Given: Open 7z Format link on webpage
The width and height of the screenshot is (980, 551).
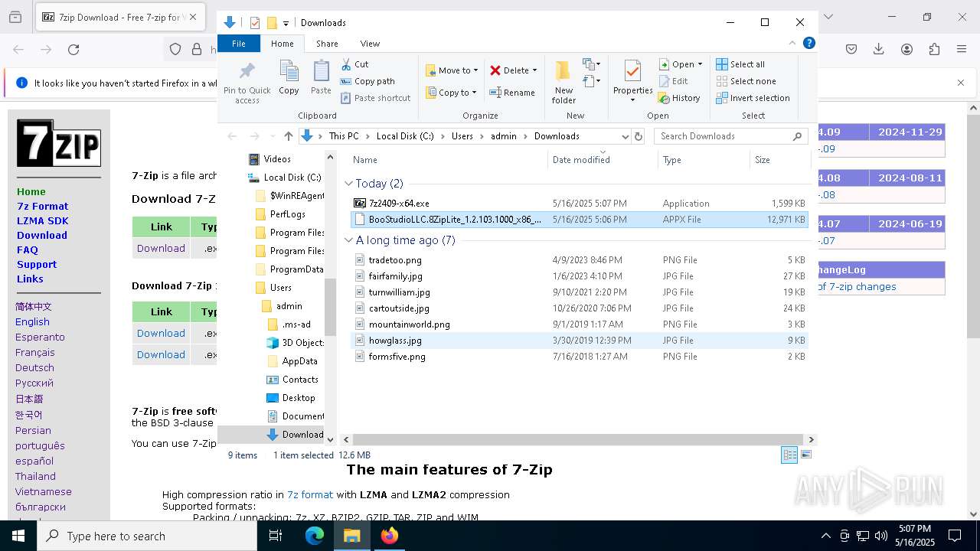Looking at the screenshot, I should pyautogui.click(x=42, y=206).
